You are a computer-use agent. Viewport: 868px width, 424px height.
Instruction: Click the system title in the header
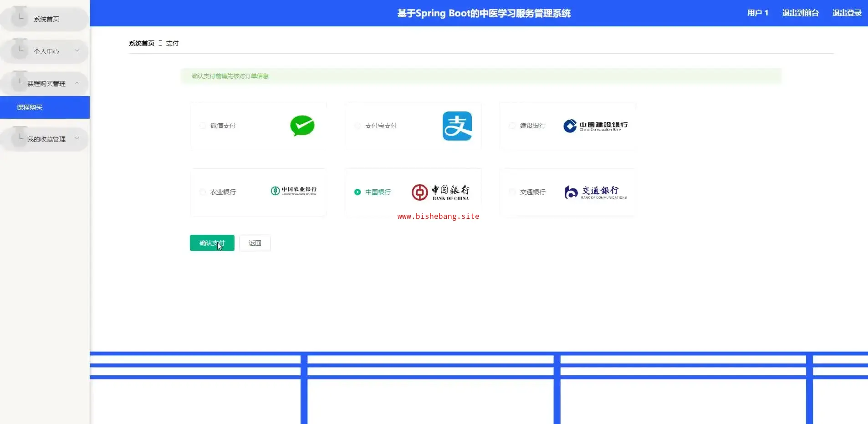pos(484,13)
